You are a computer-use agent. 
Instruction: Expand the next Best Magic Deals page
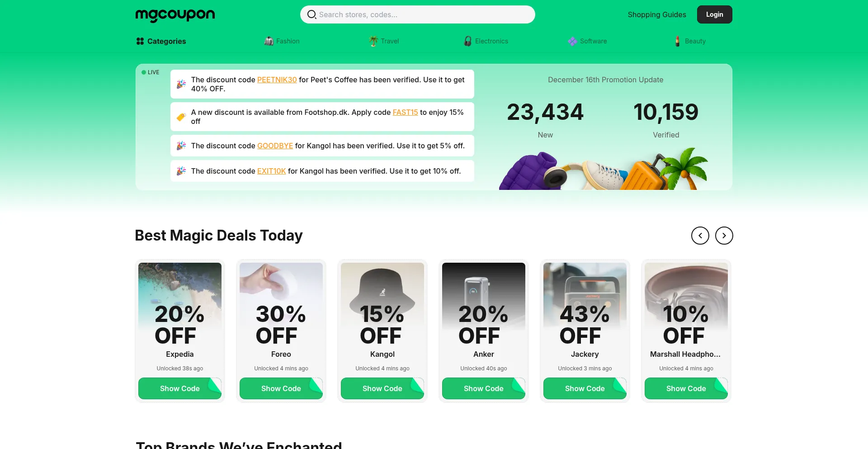(x=724, y=236)
